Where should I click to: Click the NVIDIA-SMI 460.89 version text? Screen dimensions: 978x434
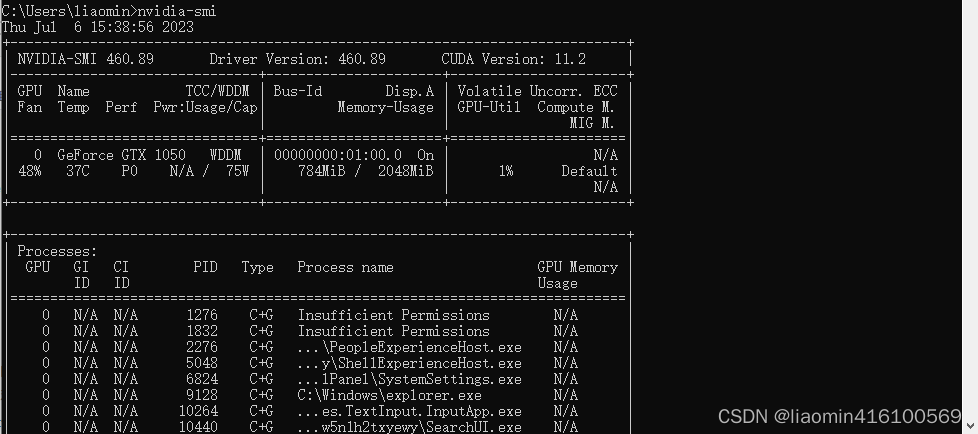click(85, 59)
